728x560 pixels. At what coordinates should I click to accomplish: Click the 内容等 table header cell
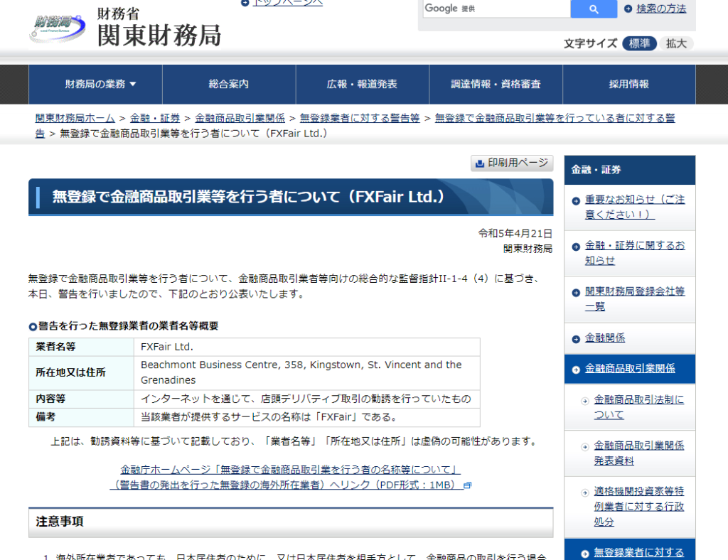click(81, 399)
